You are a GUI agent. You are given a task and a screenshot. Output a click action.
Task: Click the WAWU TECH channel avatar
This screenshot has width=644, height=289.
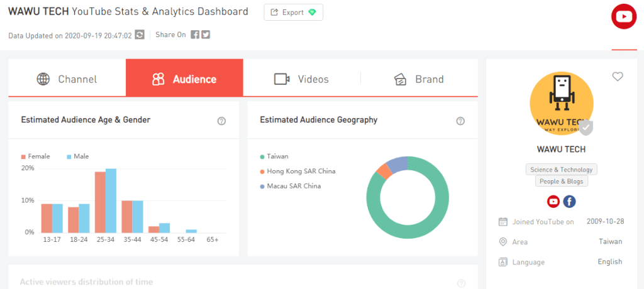(561, 104)
